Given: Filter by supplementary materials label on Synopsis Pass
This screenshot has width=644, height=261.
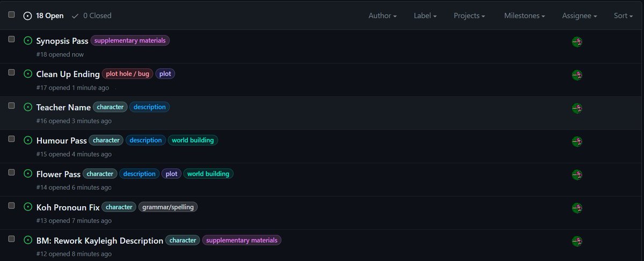Looking at the screenshot, I should [x=130, y=41].
